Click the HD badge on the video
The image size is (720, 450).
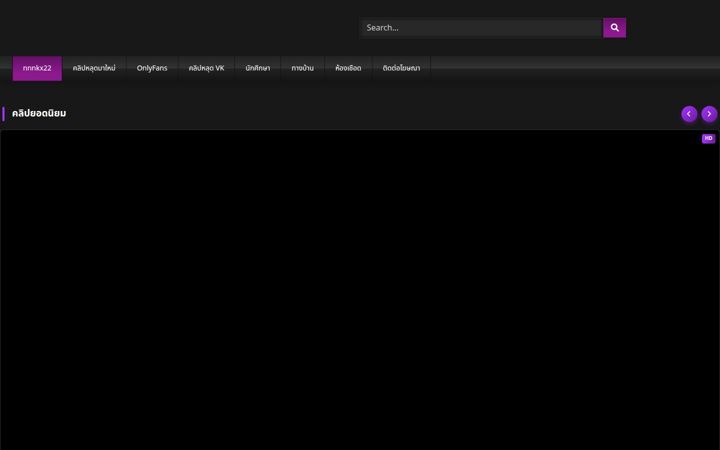point(708,138)
